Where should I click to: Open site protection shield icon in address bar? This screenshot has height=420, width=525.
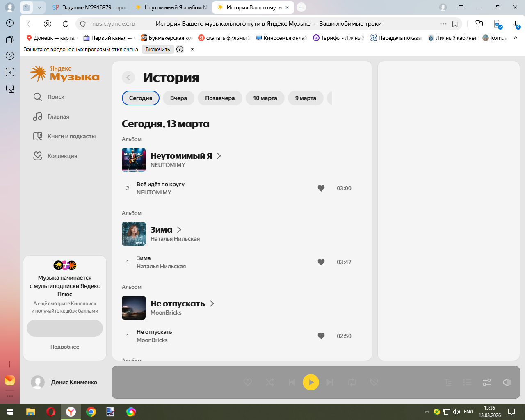(82, 24)
